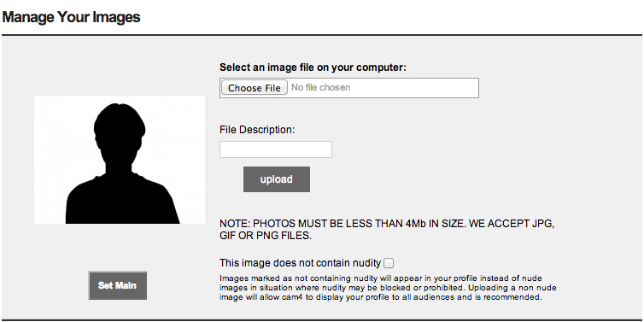Screen dimensions: 644x322
Task: Click 'This image does not contain nudity' label
Action: [301, 263]
